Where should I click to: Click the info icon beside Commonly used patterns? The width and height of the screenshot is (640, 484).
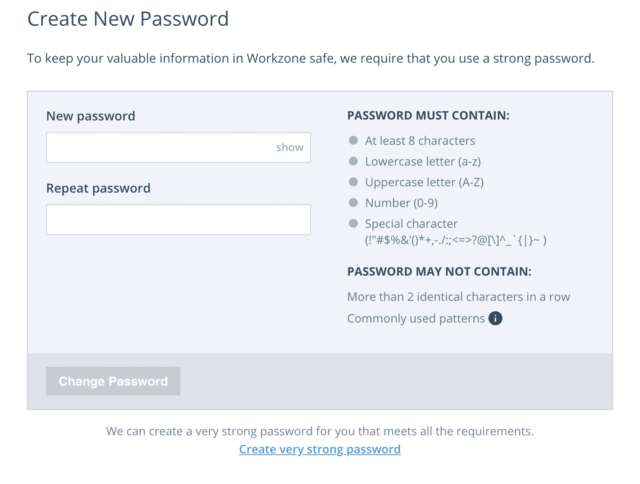coord(495,318)
